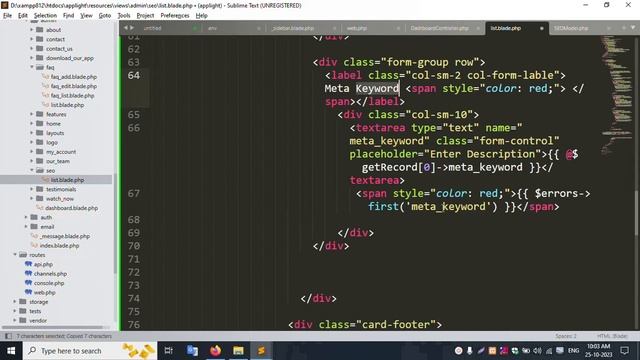640x360 pixels.
Task: Open dashboard.blade.php in sidebar
Action: pos(71,208)
